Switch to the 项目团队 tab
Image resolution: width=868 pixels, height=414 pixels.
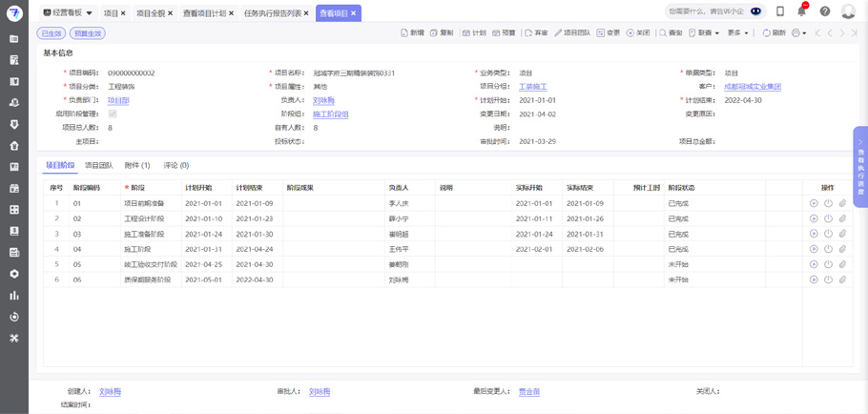(99, 165)
